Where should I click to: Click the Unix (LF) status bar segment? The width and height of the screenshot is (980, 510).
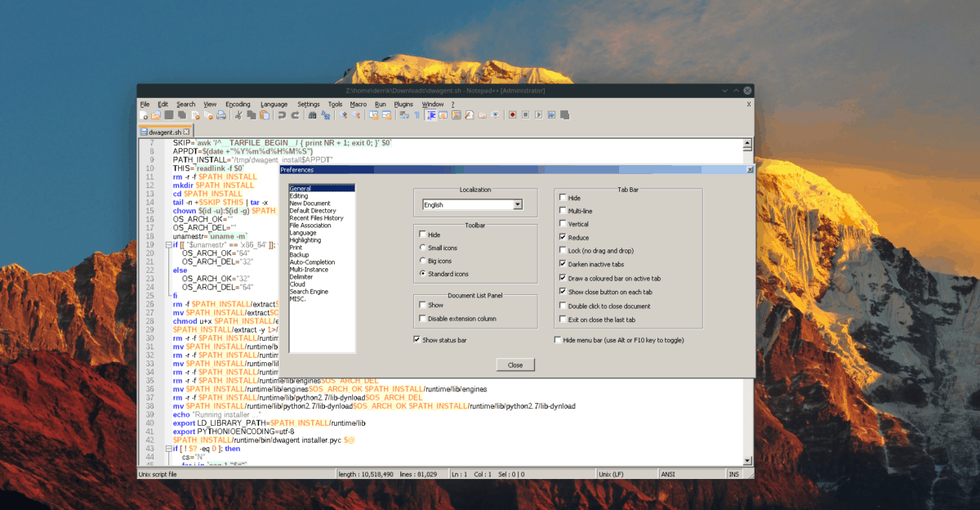coord(626,474)
